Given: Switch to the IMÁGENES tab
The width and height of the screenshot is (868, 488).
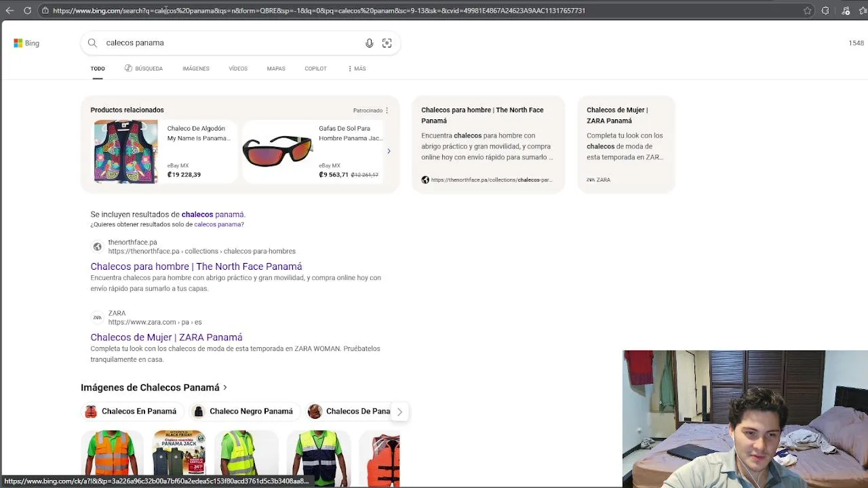Looking at the screenshot, I should (x=196, y=68).
